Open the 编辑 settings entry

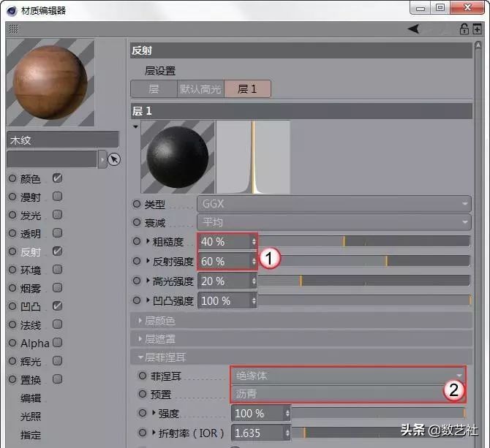coord(31,398)
